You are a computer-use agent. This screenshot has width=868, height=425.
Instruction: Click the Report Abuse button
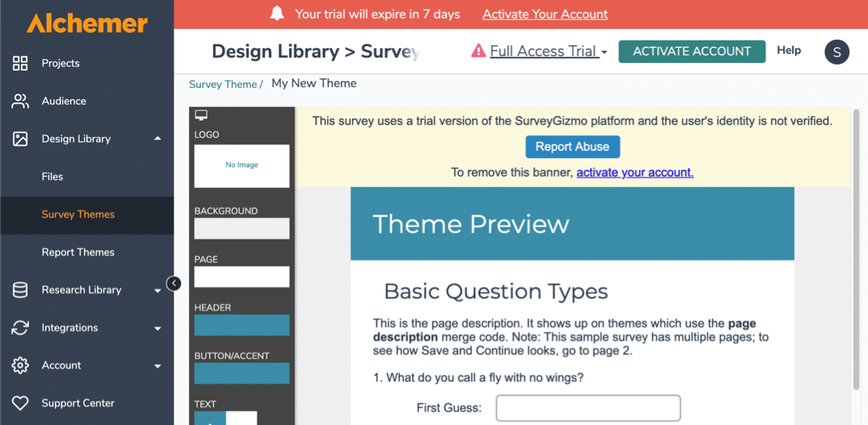pyautogui.click(x=572, y=147)
